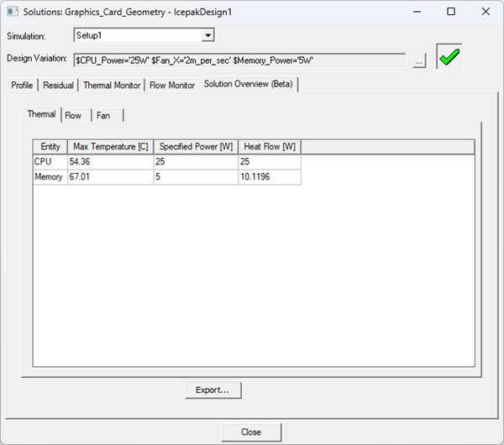Sort by Max Temperature [C] column header
504x445 pixels.
(111, 147)
